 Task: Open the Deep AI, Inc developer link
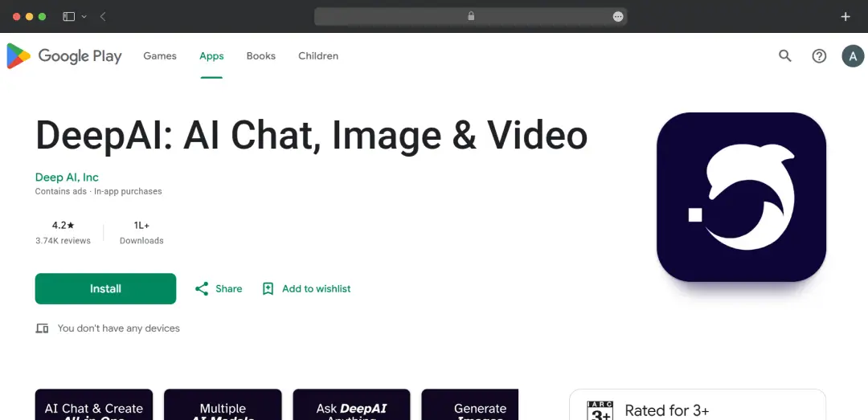coord(67,177)
